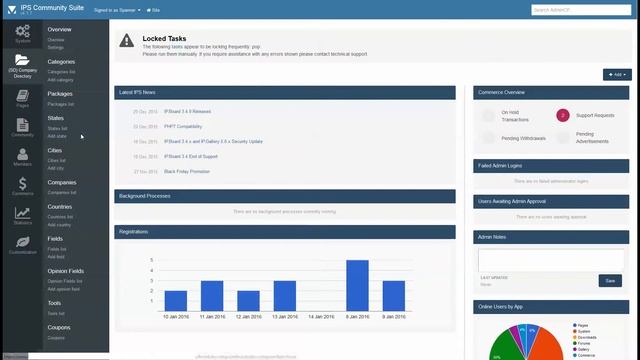Open Overview link under Overview heading

(x=56, y=40)
